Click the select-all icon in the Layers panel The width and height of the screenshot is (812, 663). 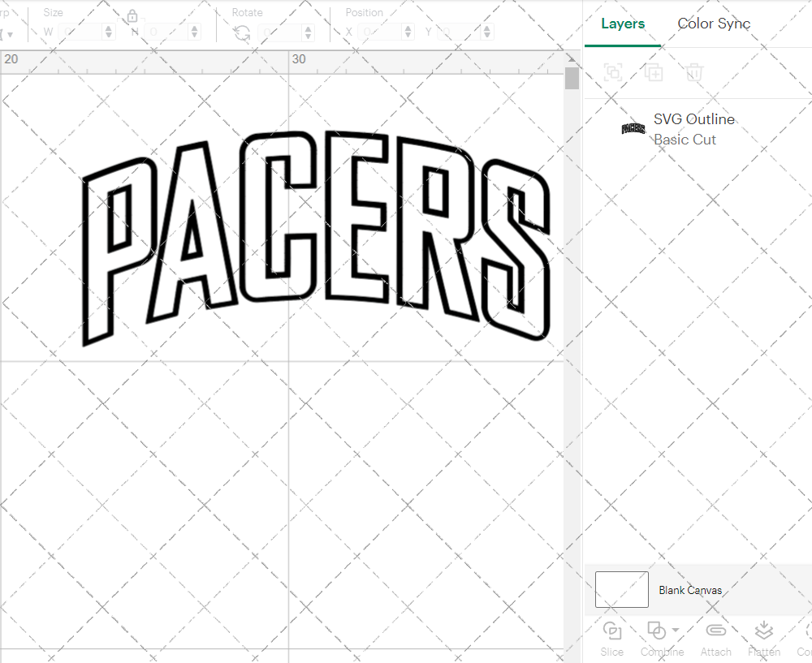click(614, 72)
